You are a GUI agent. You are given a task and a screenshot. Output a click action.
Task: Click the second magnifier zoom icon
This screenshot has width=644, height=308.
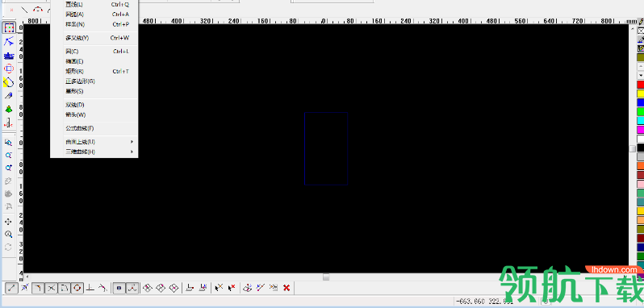point(8,156)
